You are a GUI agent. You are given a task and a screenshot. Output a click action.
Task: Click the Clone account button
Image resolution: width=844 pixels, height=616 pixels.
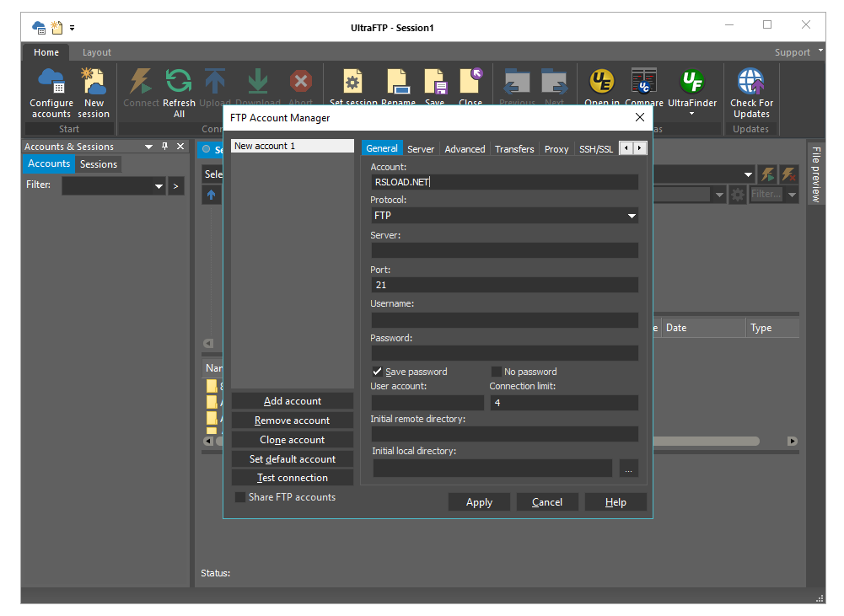coord(293,440)
